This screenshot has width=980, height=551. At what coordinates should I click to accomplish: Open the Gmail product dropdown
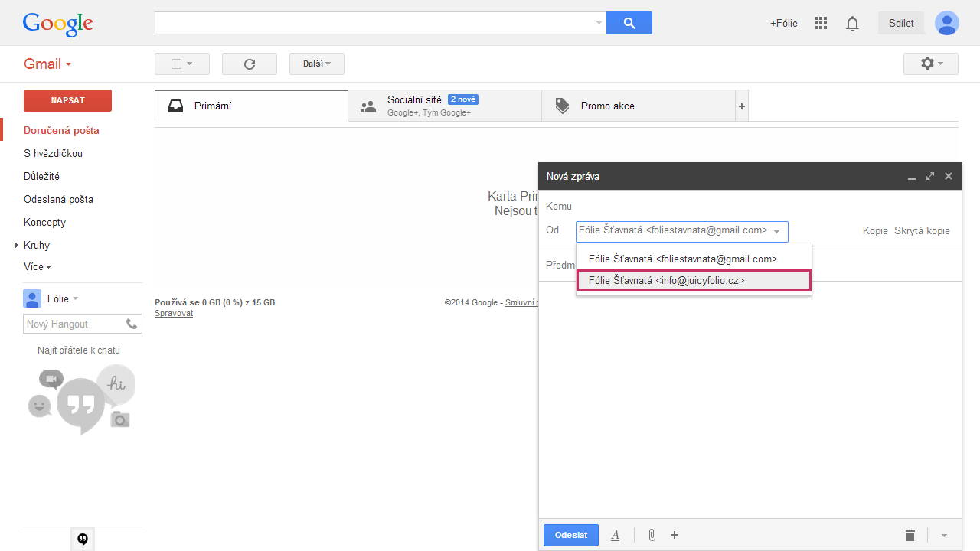tap(47, 64)
